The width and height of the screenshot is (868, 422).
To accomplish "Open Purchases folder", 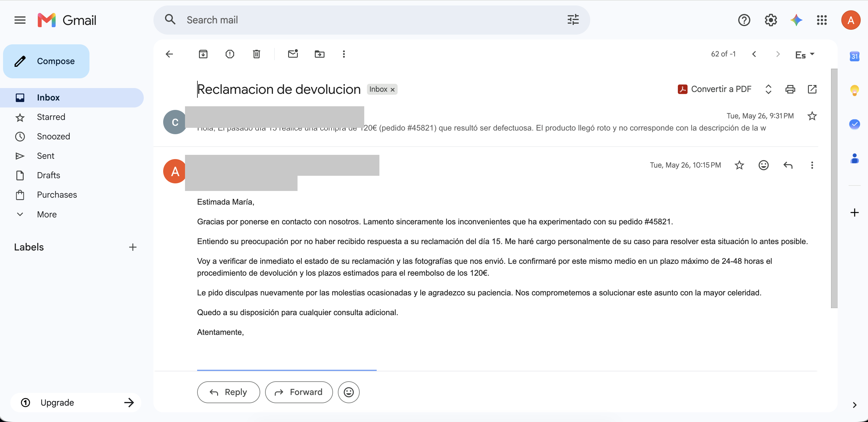I will click(72, 195).
